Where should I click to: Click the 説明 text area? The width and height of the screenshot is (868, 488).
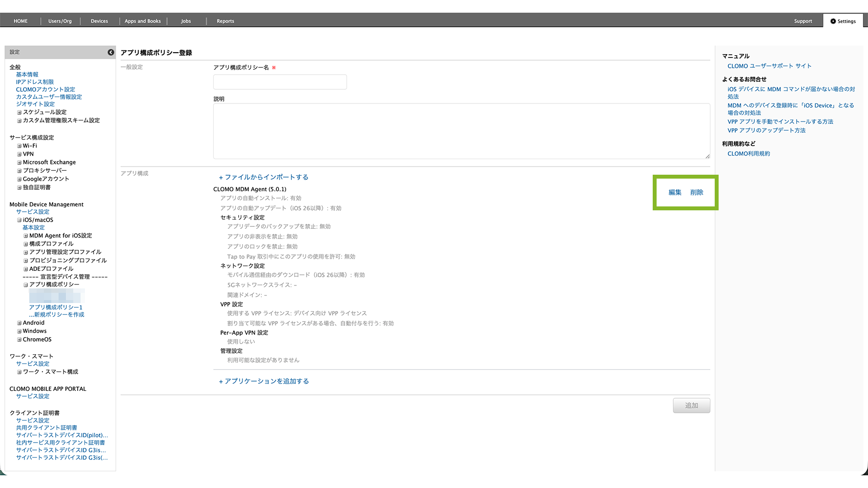[461, 131]
